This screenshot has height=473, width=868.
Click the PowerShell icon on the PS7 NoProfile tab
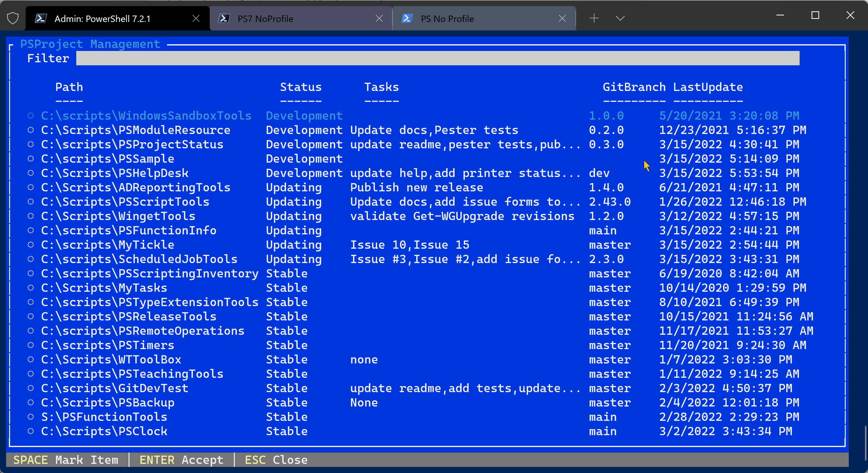(224, 18)
